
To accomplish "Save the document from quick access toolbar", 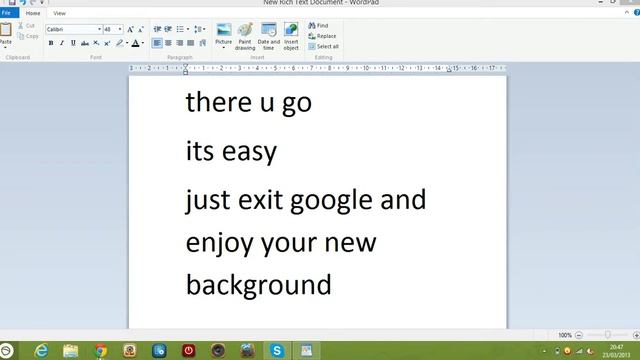I will point(12,2).
